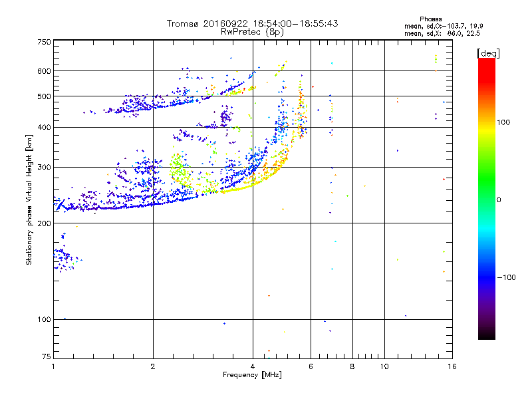Click the colorbar label '0'
The height and width of the screenshot is (399, 532).
(x=499, y=200)
